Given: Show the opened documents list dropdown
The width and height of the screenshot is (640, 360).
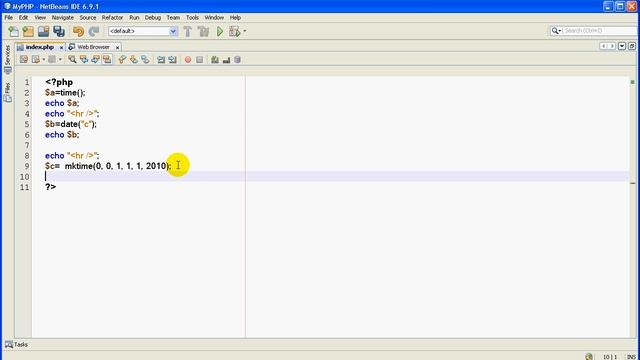Looking at the screenshot, I should coord(622,46).
